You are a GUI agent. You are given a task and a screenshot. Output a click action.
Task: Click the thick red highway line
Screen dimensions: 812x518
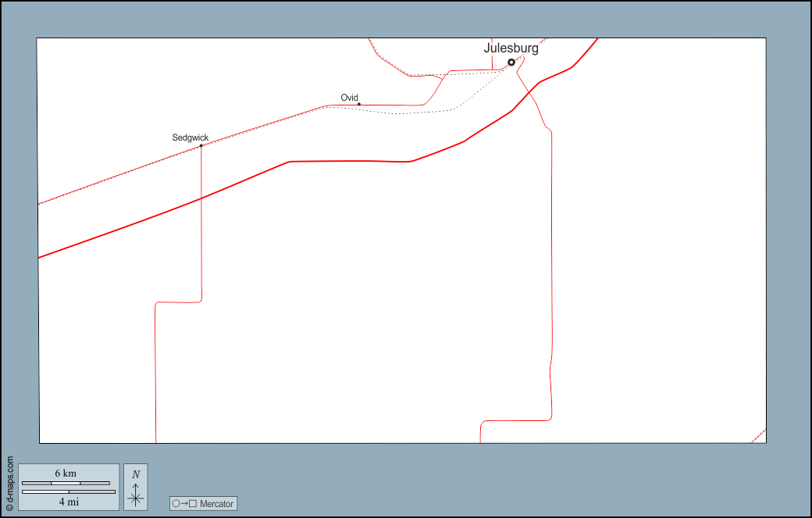(351, 161)
